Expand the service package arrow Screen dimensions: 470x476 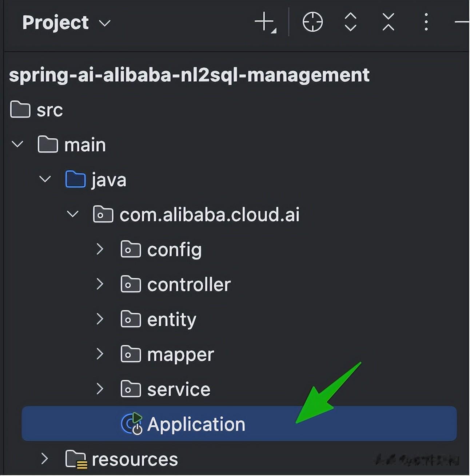coord(100,389)
